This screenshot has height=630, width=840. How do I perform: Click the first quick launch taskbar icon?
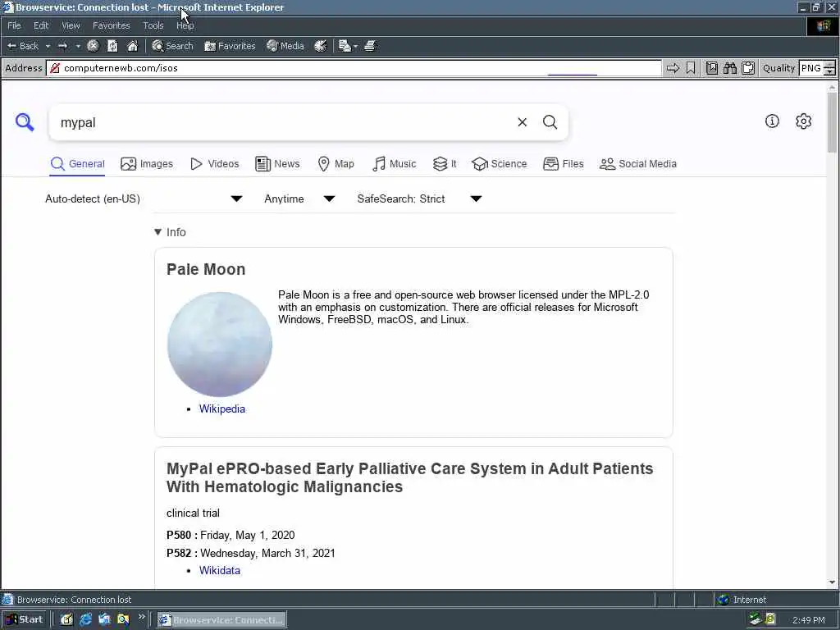tap(66, 620)
